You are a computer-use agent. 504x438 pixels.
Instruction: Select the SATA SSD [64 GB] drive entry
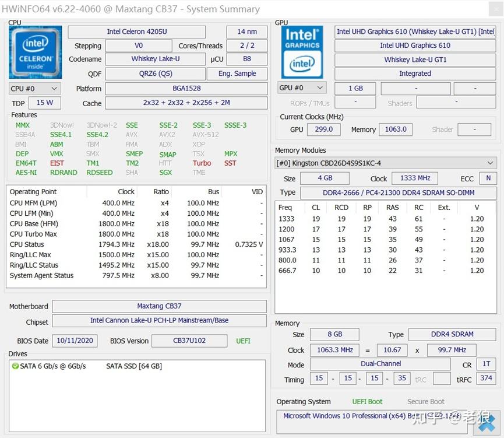pos(134,366)
